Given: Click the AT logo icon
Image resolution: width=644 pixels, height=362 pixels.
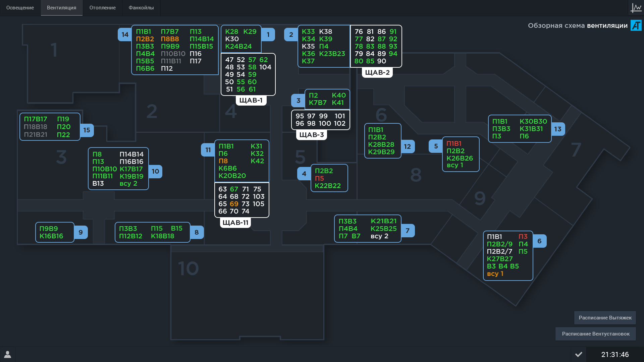Looking at the screenshot, I should [x=636, y=25].
